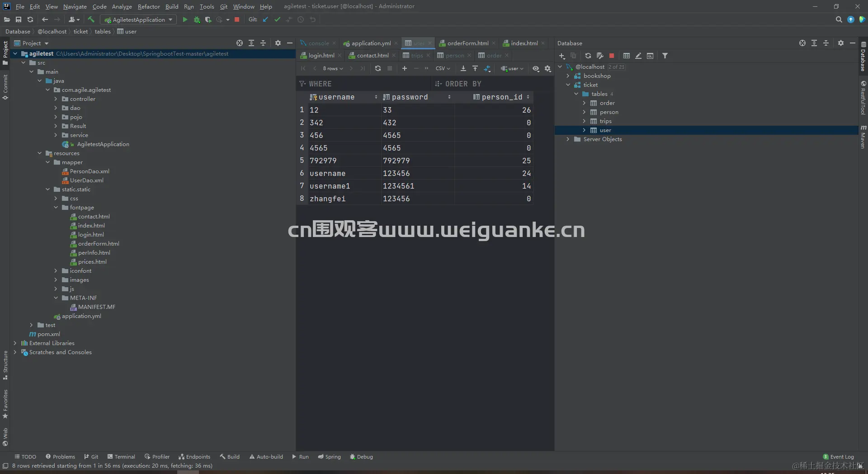868x474 pixels.
Task: Add a new row to user table
Action: pyautogui.click(x=405, y=68)
